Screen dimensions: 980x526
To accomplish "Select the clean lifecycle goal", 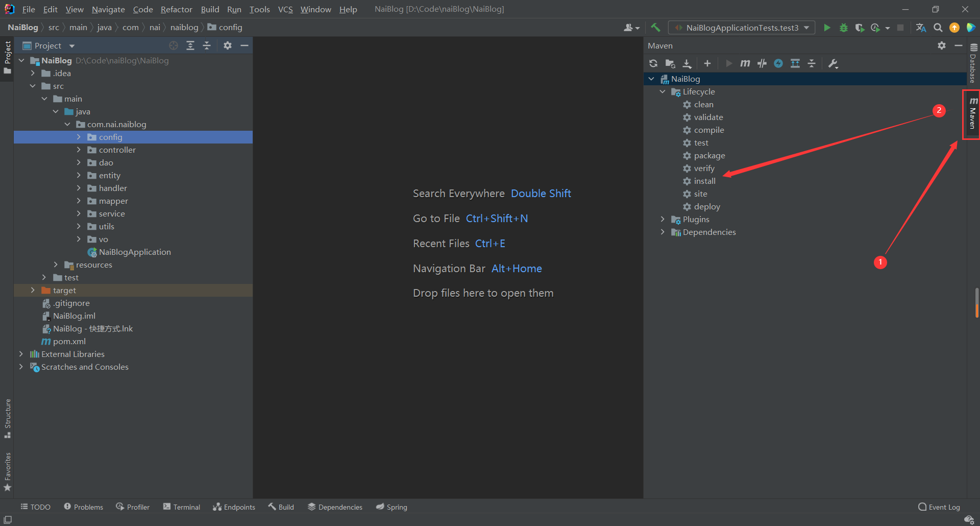I will pos(703,104).
